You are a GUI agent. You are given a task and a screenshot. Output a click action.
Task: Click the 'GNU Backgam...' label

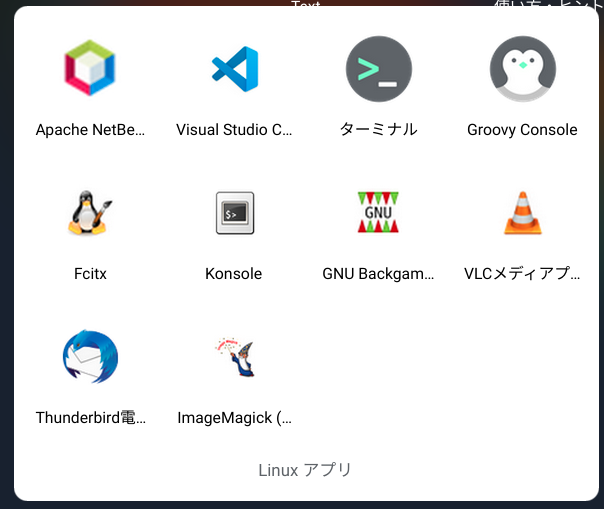378,274
